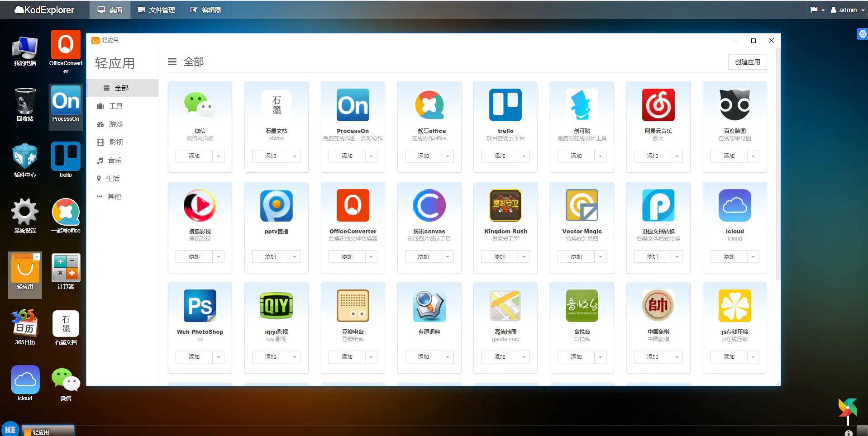
Task: Click the 365日历 desktop icon
Action: click(x=25, y=324)
